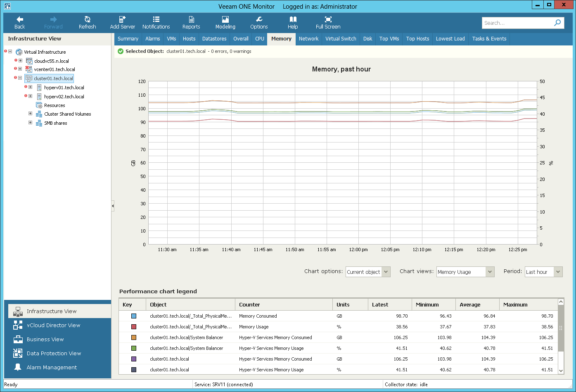Screen dimensions: 576x392
Task: Select the hyperv02.tech.local host icon
Action: 39,97
